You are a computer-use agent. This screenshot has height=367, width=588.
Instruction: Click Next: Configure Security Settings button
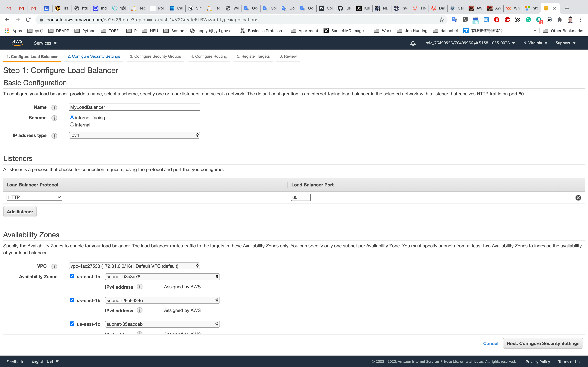[543, 343]
